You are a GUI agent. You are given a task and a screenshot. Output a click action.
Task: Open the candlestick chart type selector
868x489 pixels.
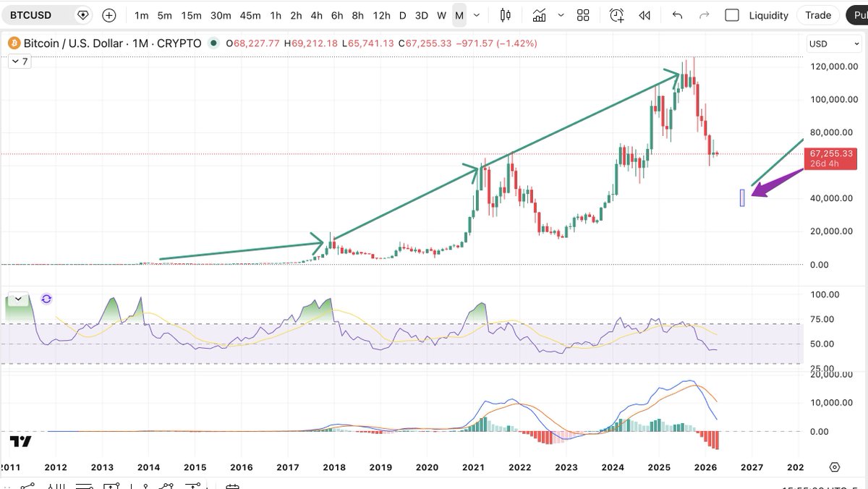(x=505, y=14)
